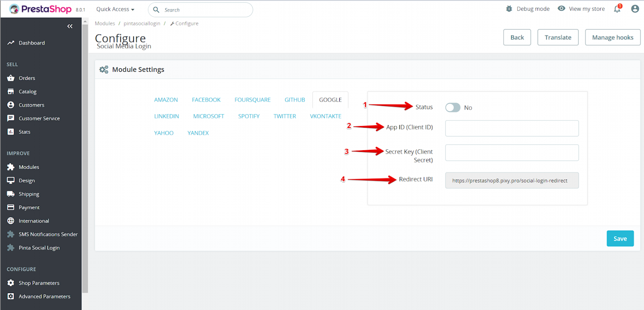Click the Module Settings gears icon
Image resolution: width=644 pixels, height=310 pixels.
coord(104,70)
